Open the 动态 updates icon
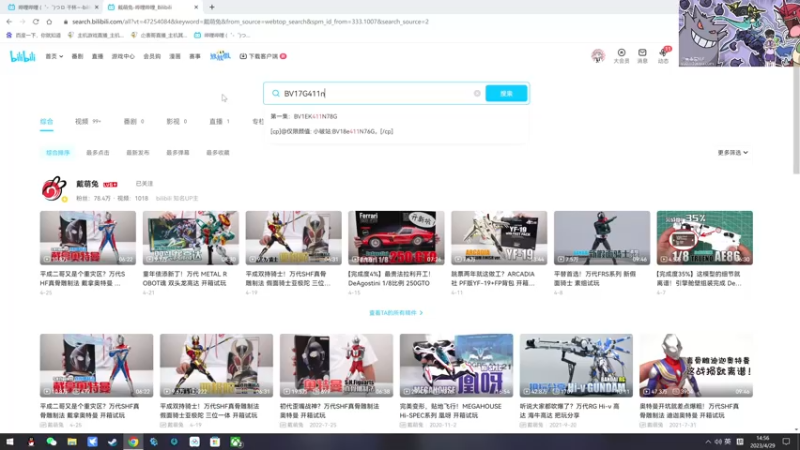Screen dimensions: 800x450 click(x=663, y=56)
